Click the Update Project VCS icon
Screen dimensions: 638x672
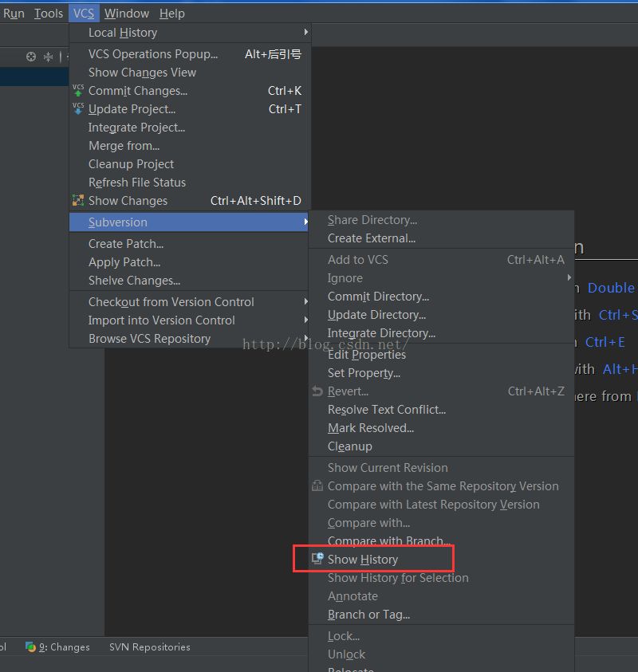click(78, 109)
